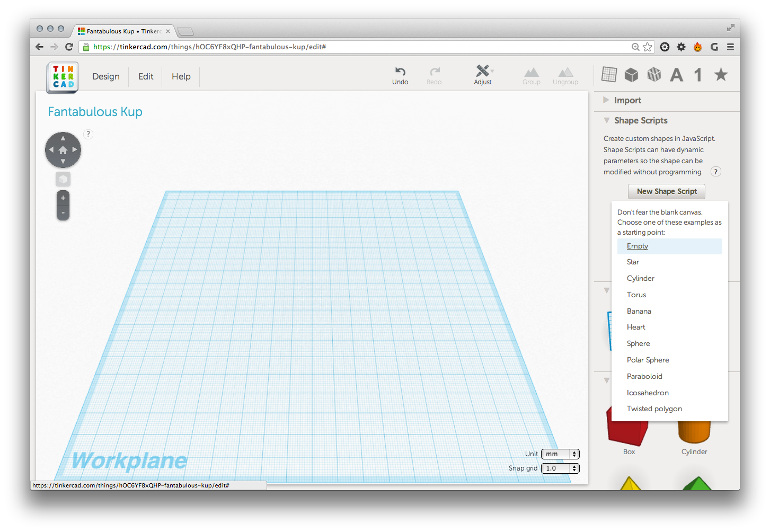Open the Unit mm dropdown
Screen dimensions: 770x532
(x=560, y=454)
